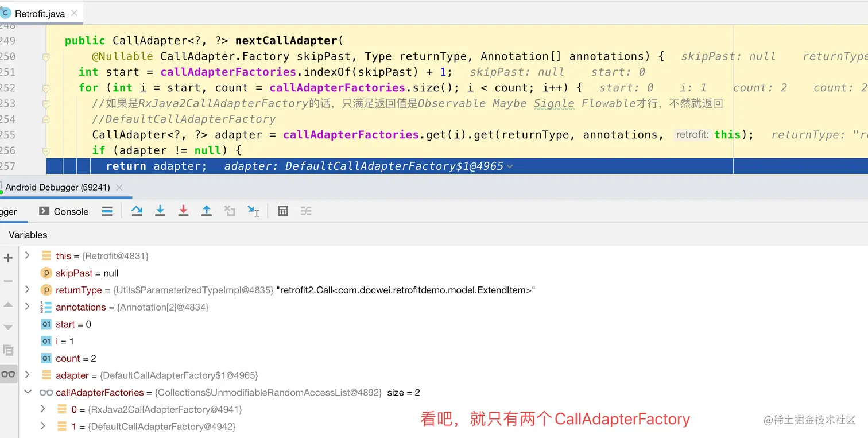Image resolution: width=868 pixels, height=438 pixels.
Task: Select the Variables panel header
Action: tap(28, 235)
